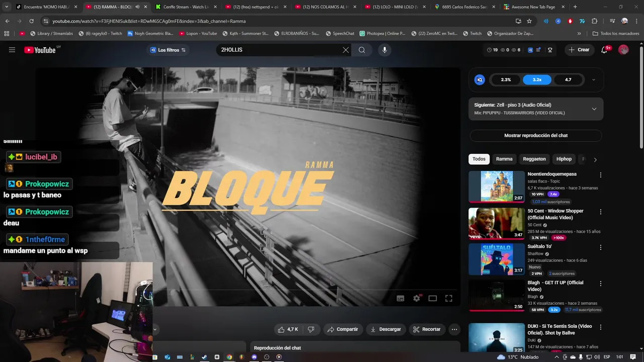Show hidden system tray icons
The image size is (644, 362).
click(x=556, y=357)
